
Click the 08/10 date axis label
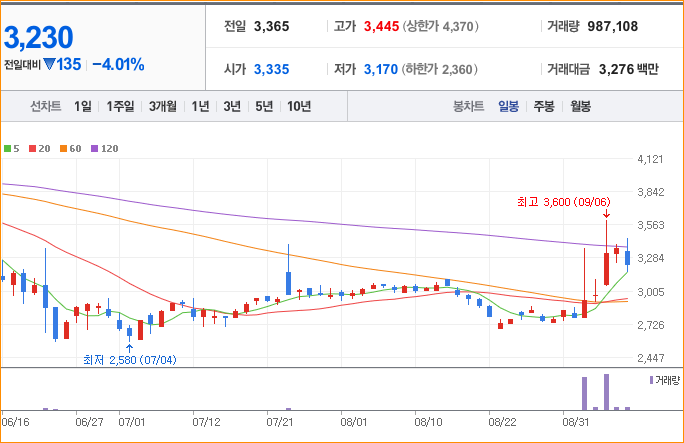[428, 422]
